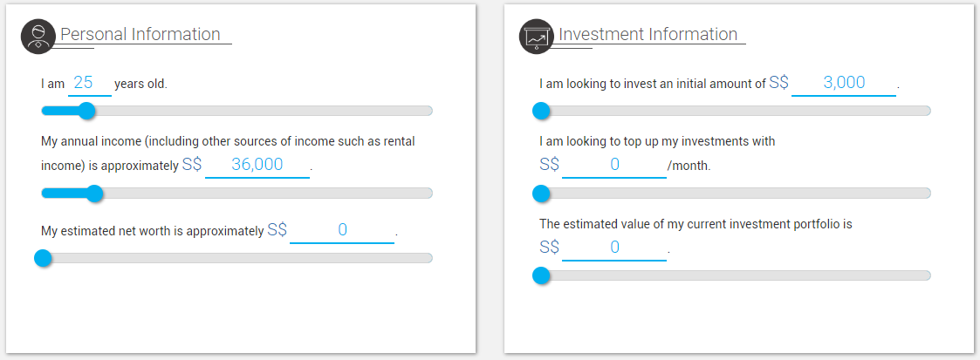Click the far right end of the annual income slider track
This screenshot has width=980, height=360.
[428, 194]
